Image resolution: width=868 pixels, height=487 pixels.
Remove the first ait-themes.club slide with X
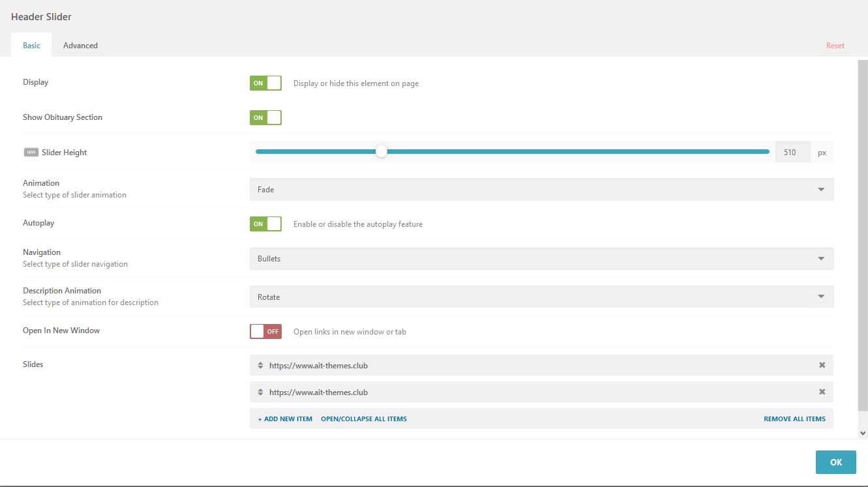(x=822, y=365)
